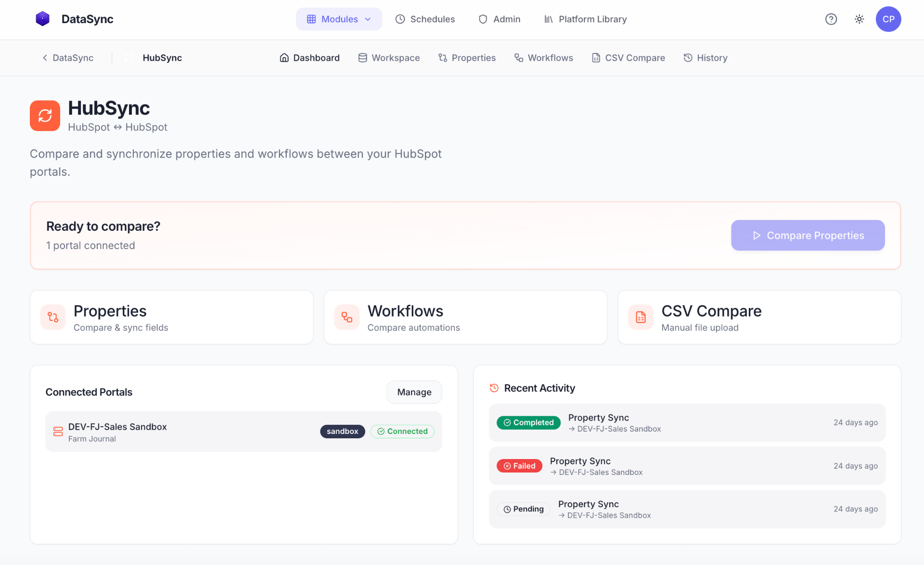Go to the Admin section
Viewport: 924px width, 565px height.
click(499, 19)
